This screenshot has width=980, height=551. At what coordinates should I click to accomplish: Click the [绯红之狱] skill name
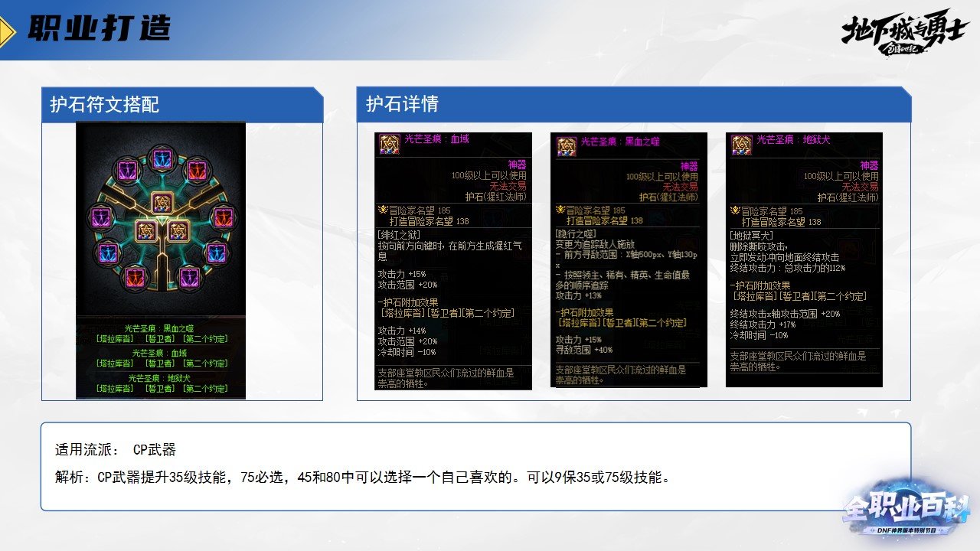pos(400,234)
